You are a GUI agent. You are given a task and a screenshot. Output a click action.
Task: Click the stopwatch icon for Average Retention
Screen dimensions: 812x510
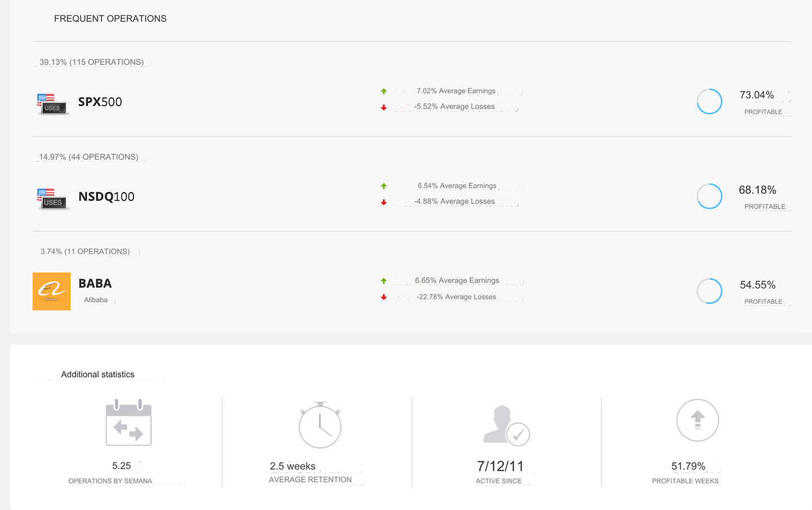tap(320, 425)
